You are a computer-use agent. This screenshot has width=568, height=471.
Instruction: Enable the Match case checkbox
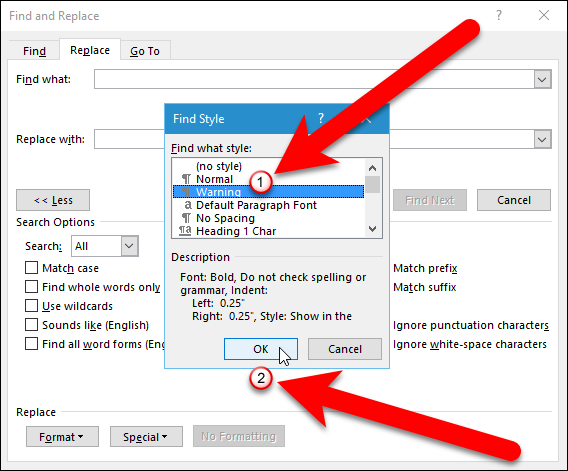coord(32,268)
